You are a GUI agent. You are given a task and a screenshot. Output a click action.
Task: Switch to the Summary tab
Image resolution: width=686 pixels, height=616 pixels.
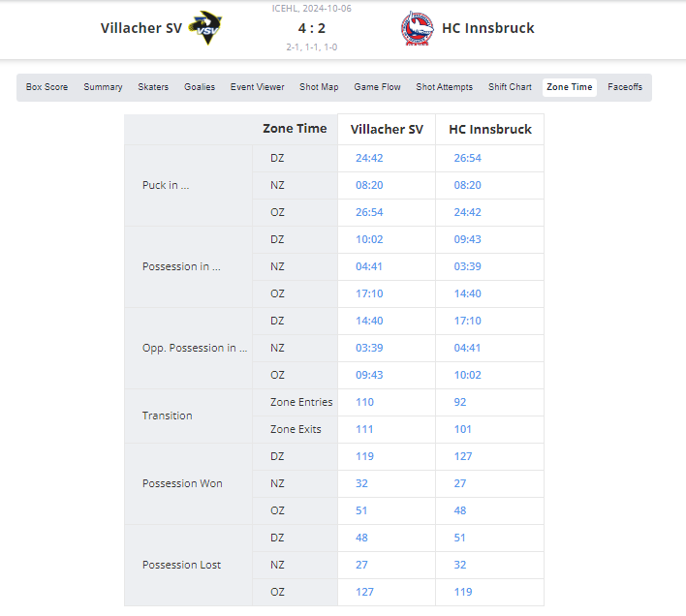tap(103, 87)
